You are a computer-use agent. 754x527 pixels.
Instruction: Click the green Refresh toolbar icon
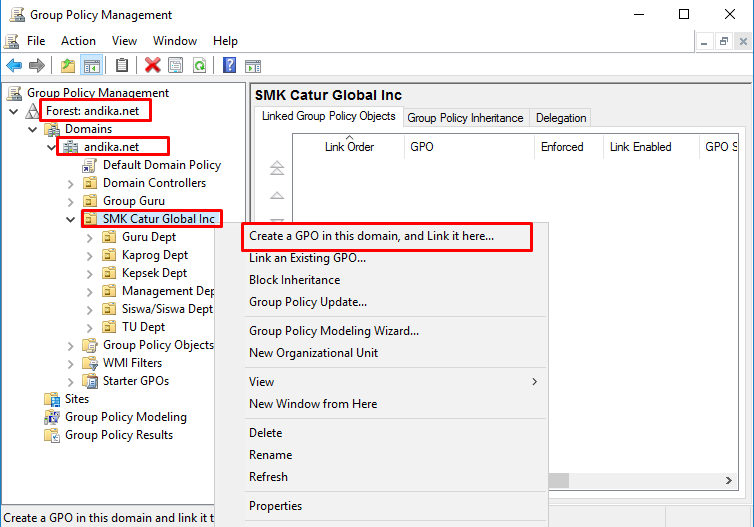[199, 65]
